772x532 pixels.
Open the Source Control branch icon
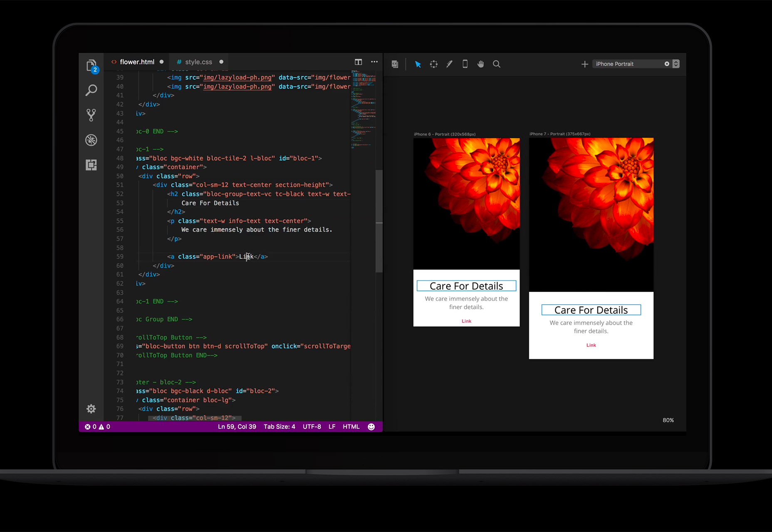point(91,115)
